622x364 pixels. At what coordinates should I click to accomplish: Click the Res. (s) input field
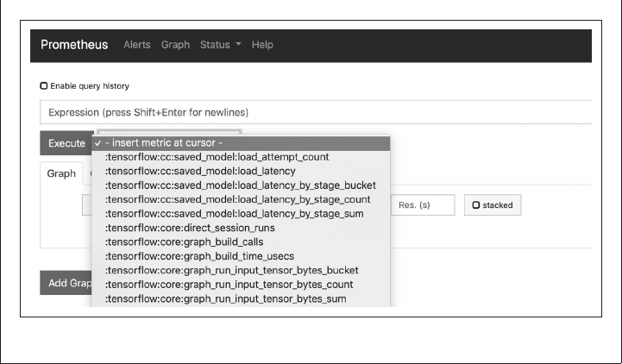coord(423,205)
